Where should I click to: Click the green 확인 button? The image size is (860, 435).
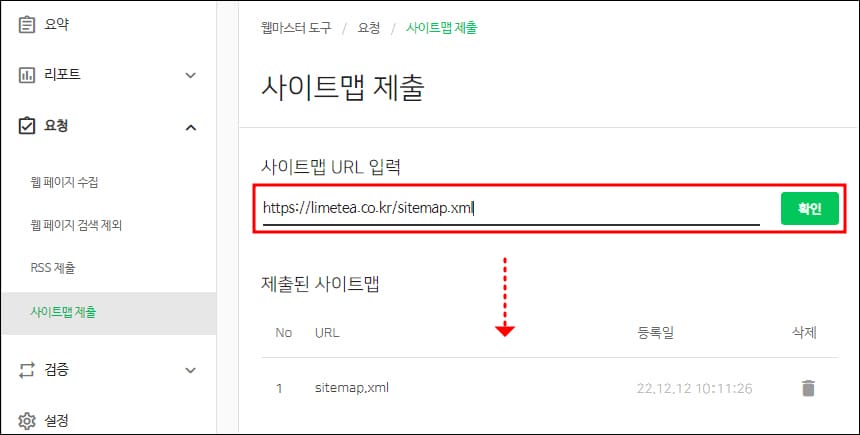coord(810,208)
